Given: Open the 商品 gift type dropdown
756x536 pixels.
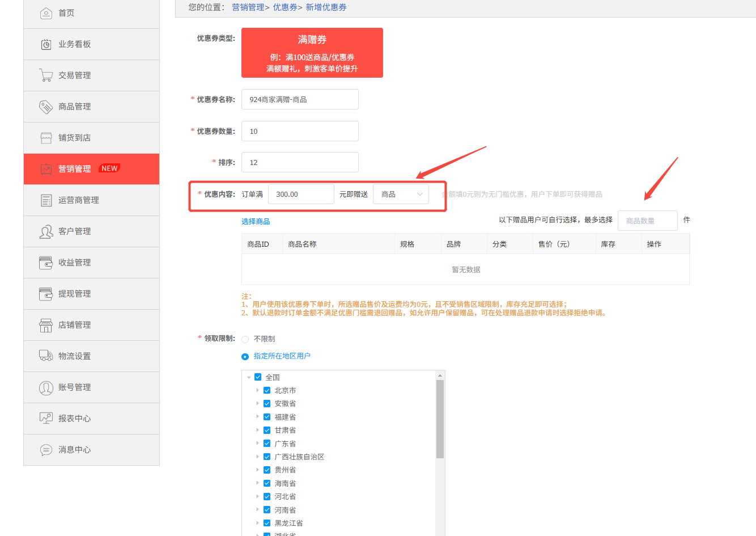Looking at the screenshot, I should (401, 193).
